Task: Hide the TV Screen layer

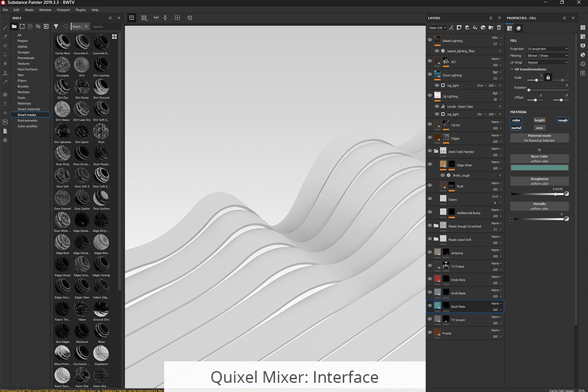Action: point(430,319)
